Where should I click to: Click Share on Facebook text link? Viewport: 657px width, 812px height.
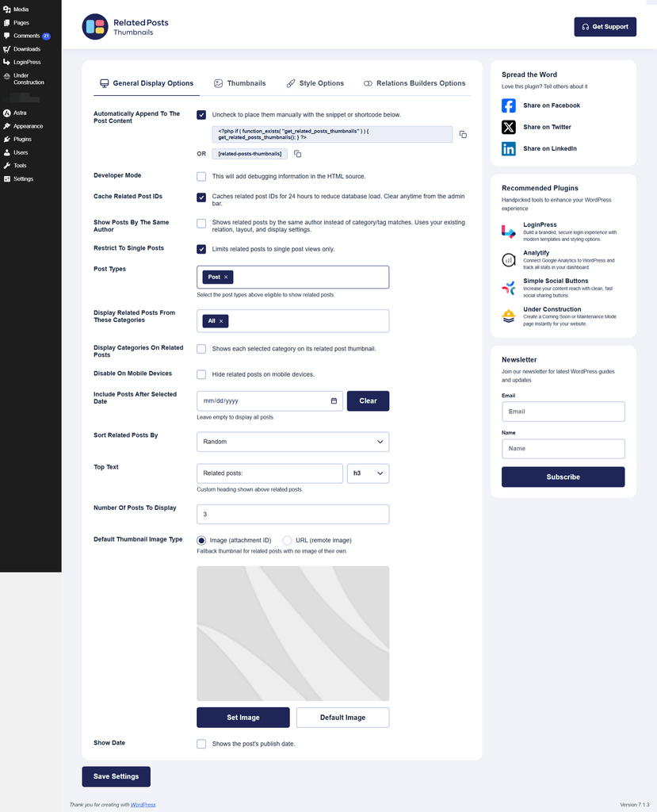[552, 105]
